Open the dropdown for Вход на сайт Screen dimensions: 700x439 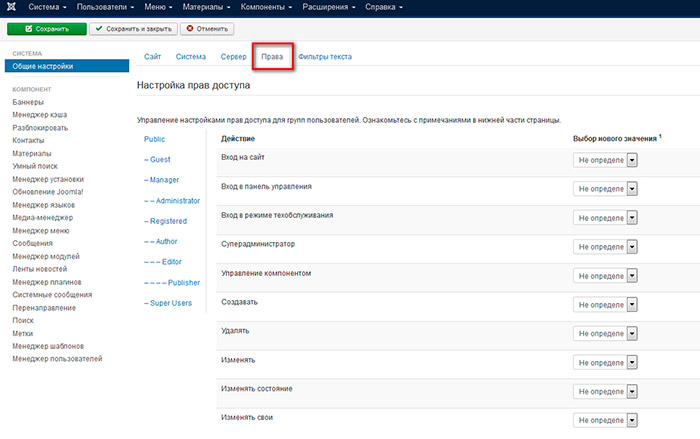click(x=606, y=160)
